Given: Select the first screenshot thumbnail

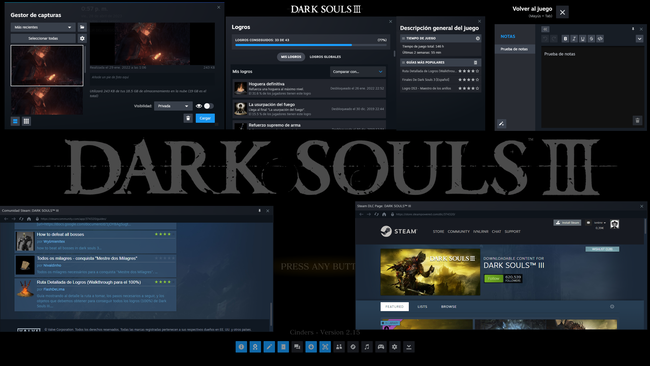Looking at the screenshot, I should point(47,65).
